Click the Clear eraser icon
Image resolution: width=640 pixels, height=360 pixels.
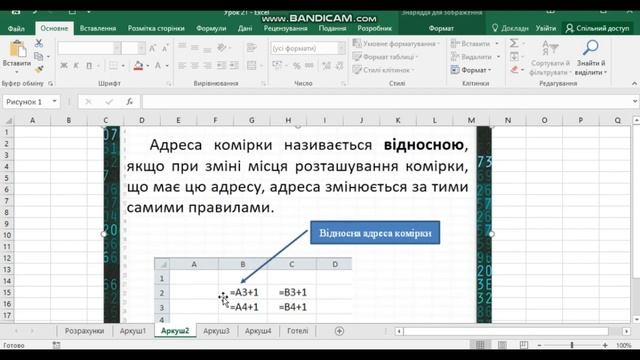[x=514, y=70]
